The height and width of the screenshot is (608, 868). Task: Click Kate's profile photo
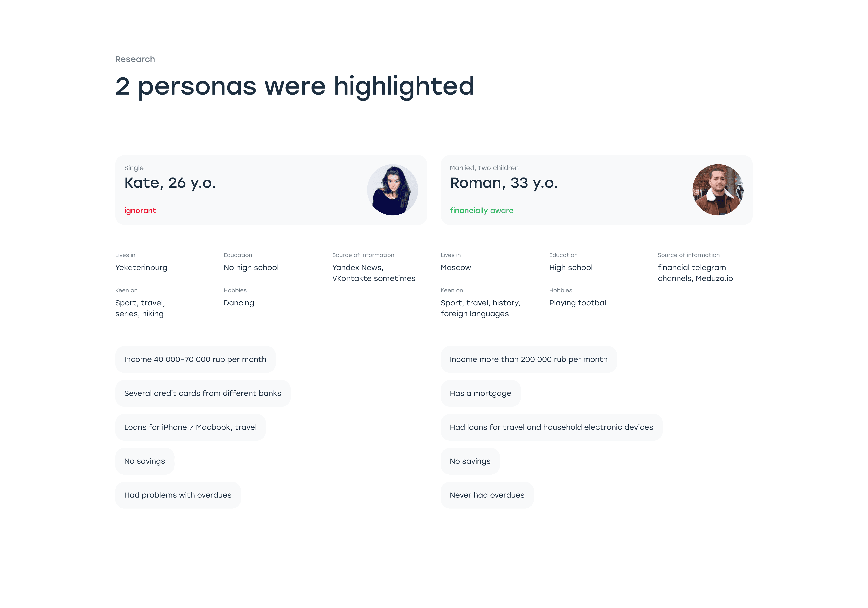click(392, 190)
